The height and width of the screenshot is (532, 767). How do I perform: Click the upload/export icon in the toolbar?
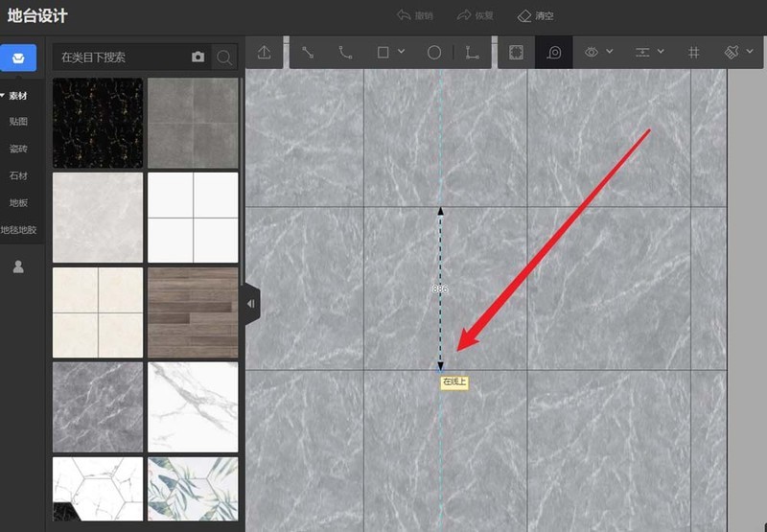click(265, 53)
